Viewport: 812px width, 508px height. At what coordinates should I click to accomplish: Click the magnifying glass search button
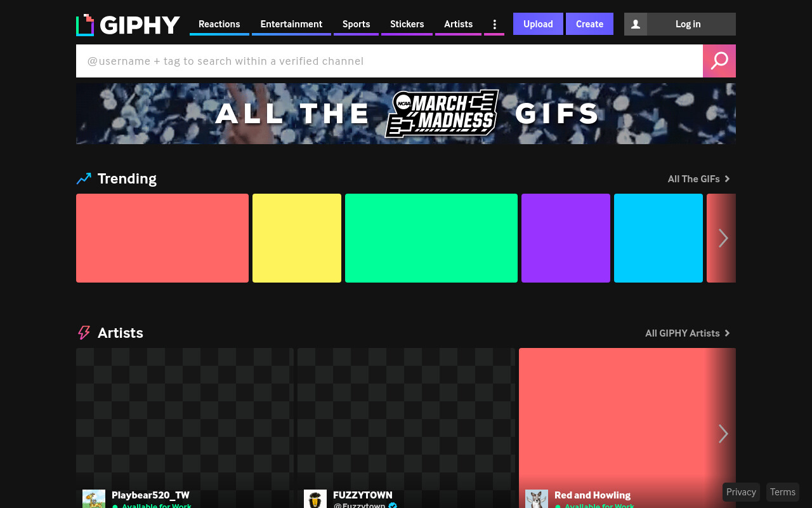pos(719,61)
